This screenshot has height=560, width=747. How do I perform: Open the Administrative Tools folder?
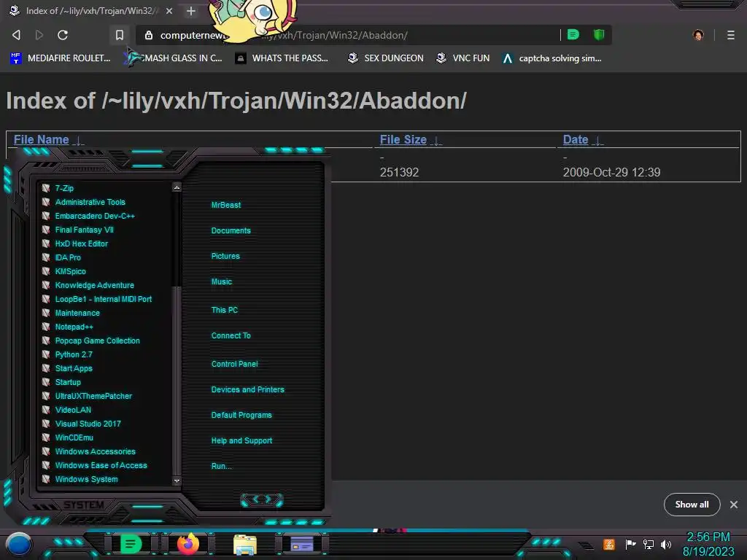(90, 202)
